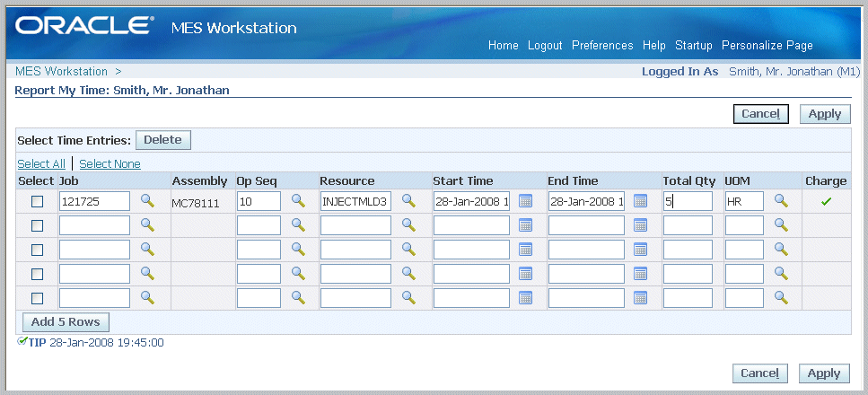Open UOM lookup in second table row
868x395 pixels.
point(781,224)
